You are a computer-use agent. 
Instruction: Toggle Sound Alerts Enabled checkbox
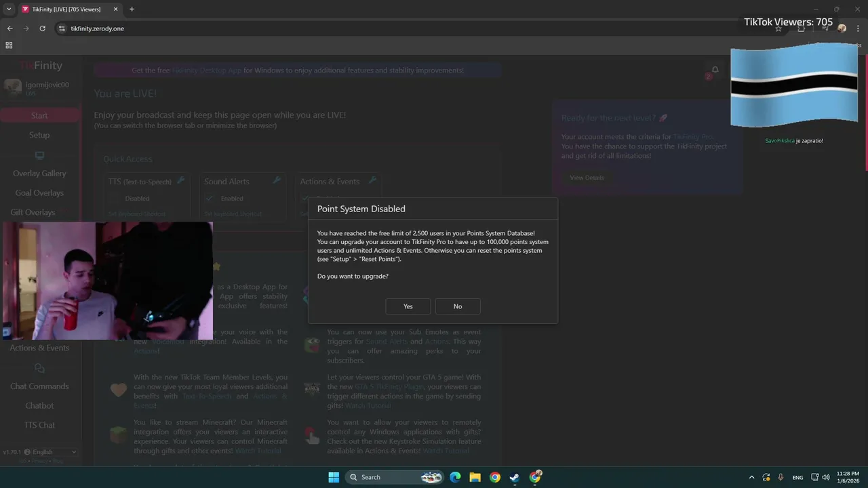pos(210,199)
